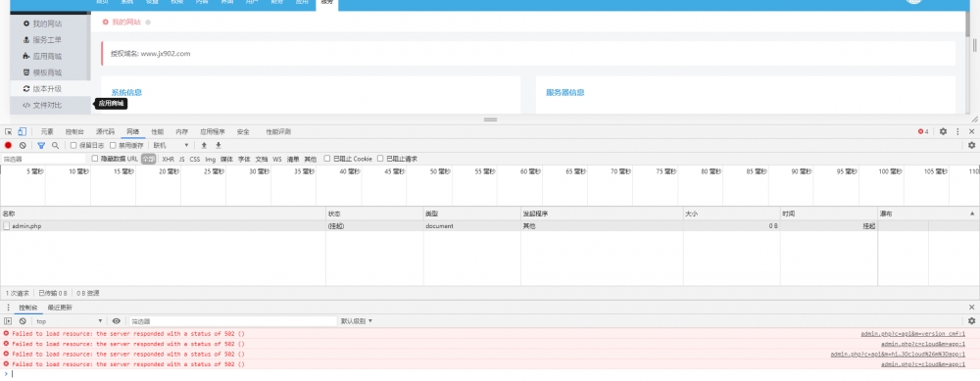This screenshot has height=381, width=980.
Task: Switch to the 应用程序 DevTools tab
Action: pyautogui.click(x=213, y=132)
